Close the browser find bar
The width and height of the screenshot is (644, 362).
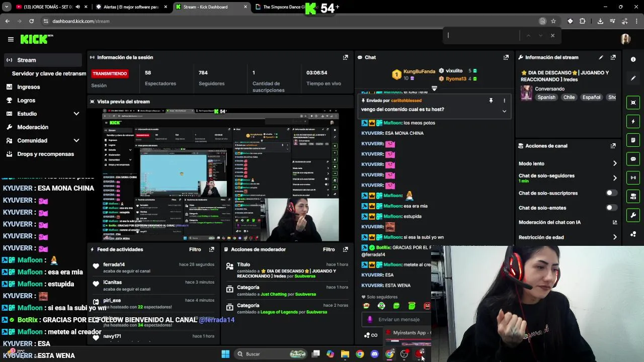pos(552,35)
